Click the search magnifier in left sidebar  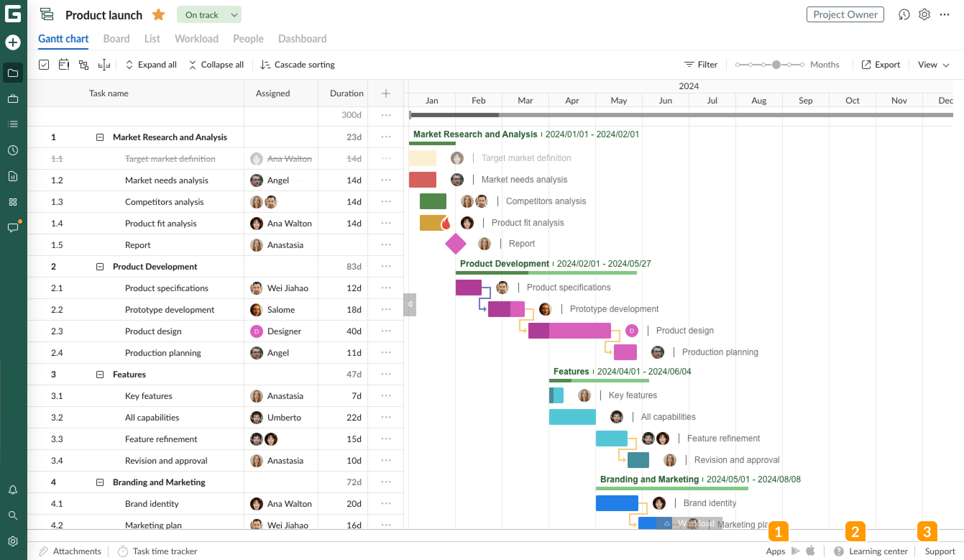[x=13, y=515]
